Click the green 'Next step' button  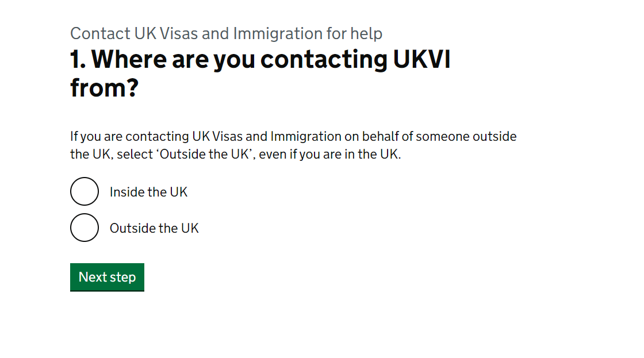coord(107,277)
